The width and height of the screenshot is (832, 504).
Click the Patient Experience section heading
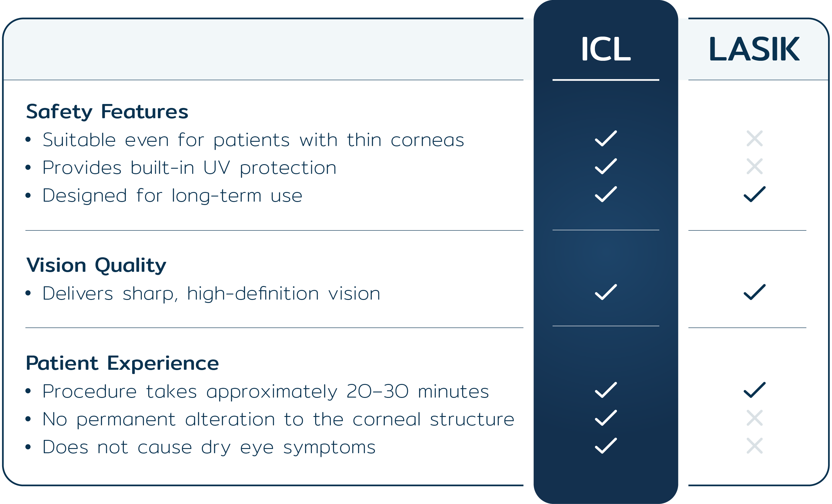[122, 363]
